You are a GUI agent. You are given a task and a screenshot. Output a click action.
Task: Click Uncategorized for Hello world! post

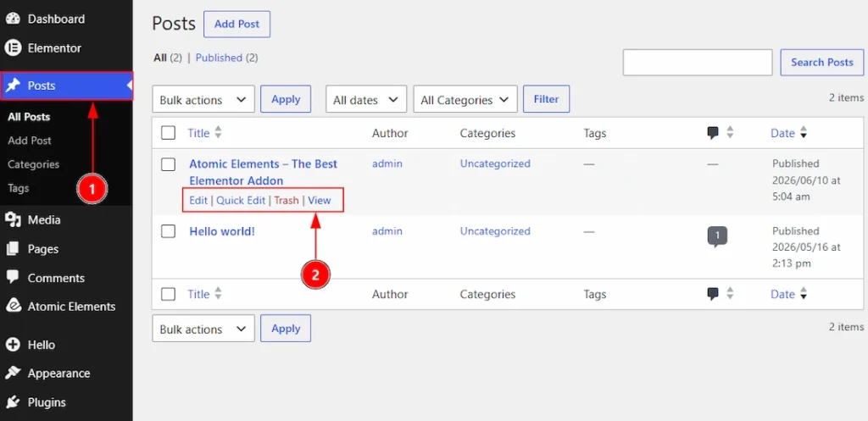click(495, 231)
